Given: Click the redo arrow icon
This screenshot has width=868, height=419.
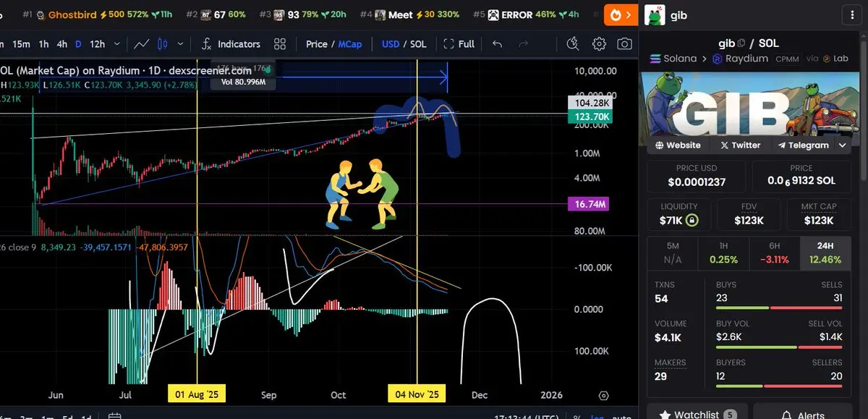Looking at the screenshot, I should point(523,44).
